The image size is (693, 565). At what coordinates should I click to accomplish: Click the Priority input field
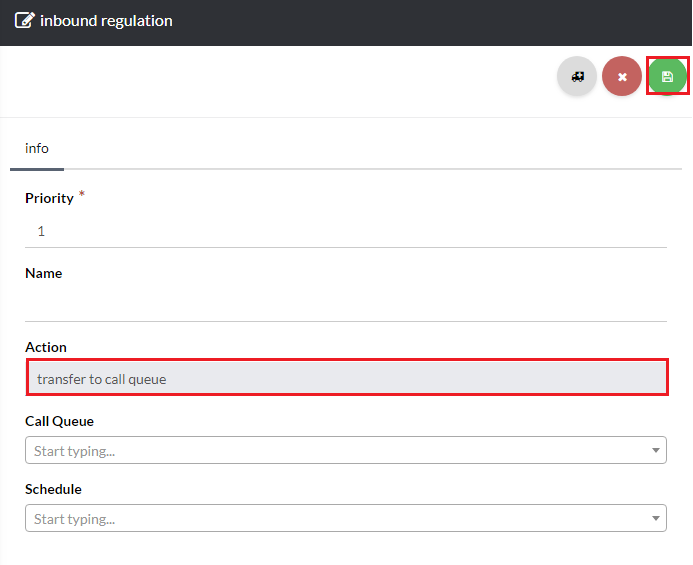[345, 231]
